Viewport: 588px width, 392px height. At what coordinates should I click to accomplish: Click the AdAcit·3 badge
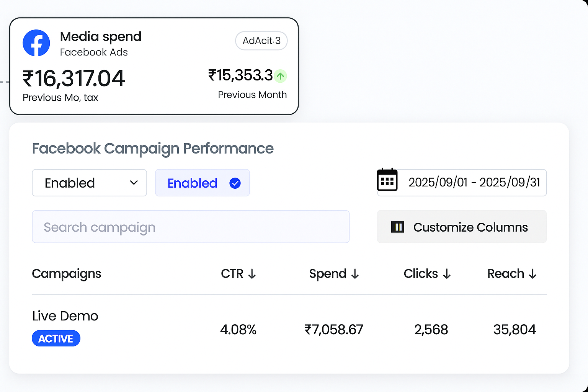[x=261, y=41]
